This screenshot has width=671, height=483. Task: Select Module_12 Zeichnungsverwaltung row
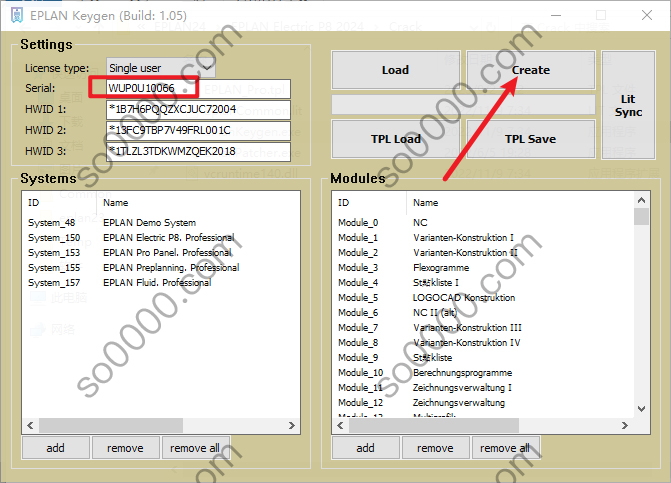(x=484, y=402)
